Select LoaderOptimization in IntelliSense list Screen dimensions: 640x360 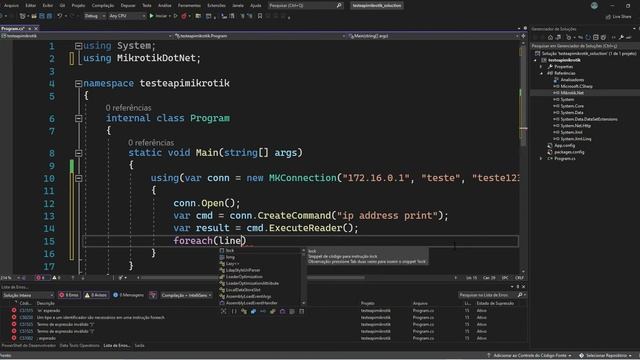click(x=244, y=277)
